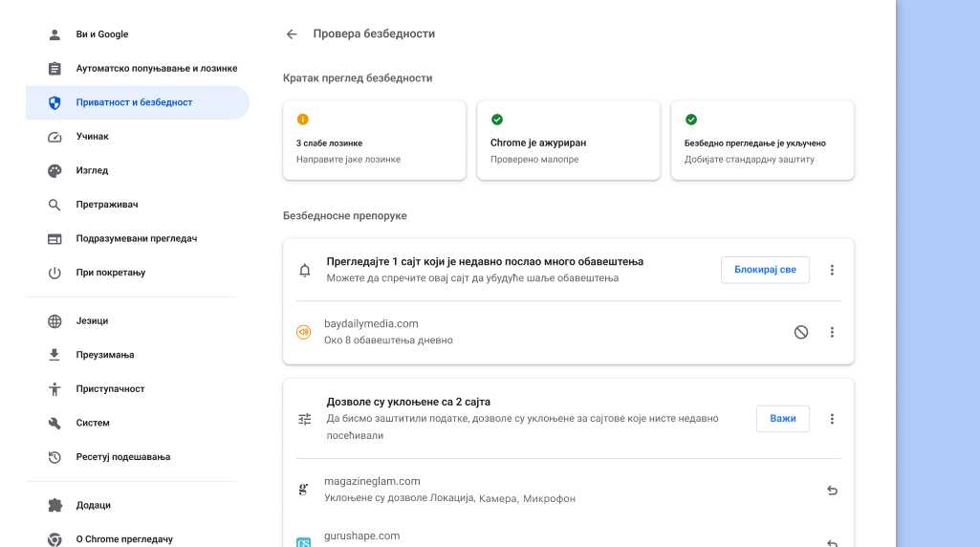Open Преузимања settings
Image resolution: width=980 pixels, height=547 pixels.
(x=138, y=355)
